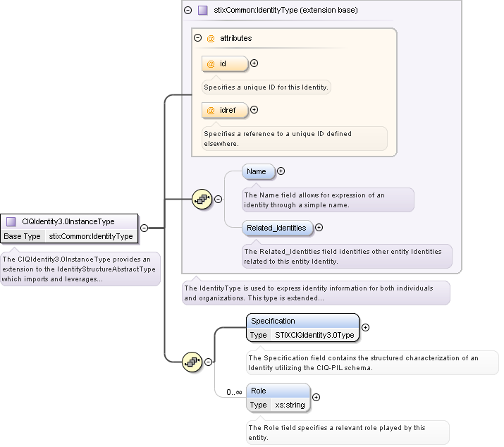This screenshot has width=504, height=447.
Task: Expand the Specification element
Action: pyautogui.click(x=365, y=327)
